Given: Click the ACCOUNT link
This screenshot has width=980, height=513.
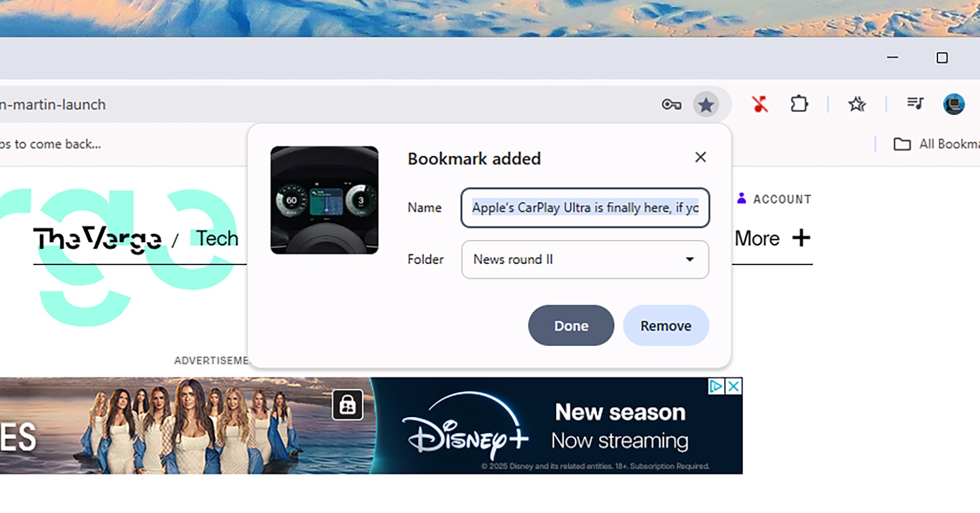Looking at the screenshot, I should 782,199.
